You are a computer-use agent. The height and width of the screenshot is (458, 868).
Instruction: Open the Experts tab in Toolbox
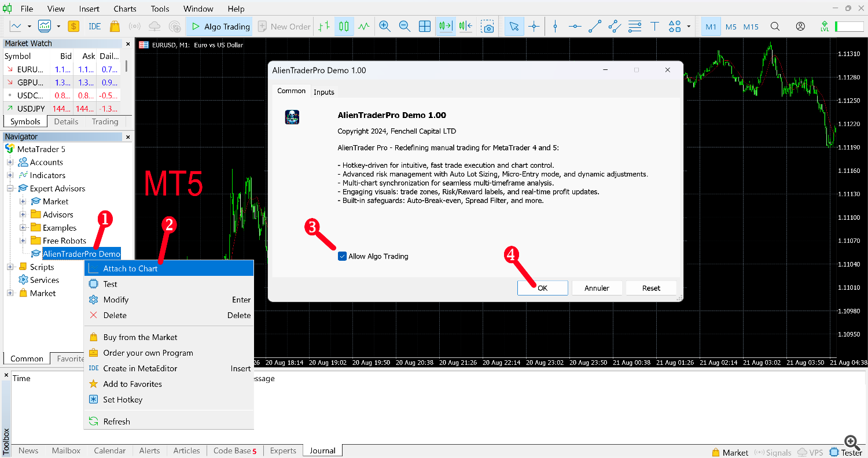coord(283,450)
